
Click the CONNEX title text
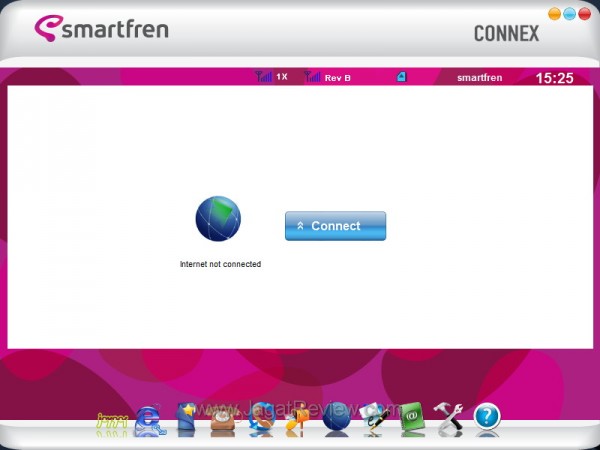tap(507, 34)
